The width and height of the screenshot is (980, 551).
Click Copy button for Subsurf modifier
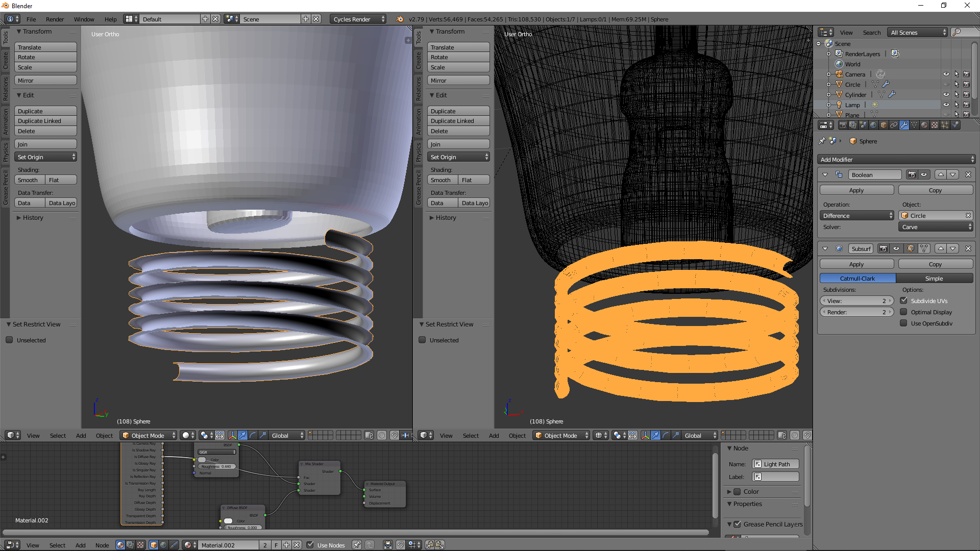tap(935, 264)
